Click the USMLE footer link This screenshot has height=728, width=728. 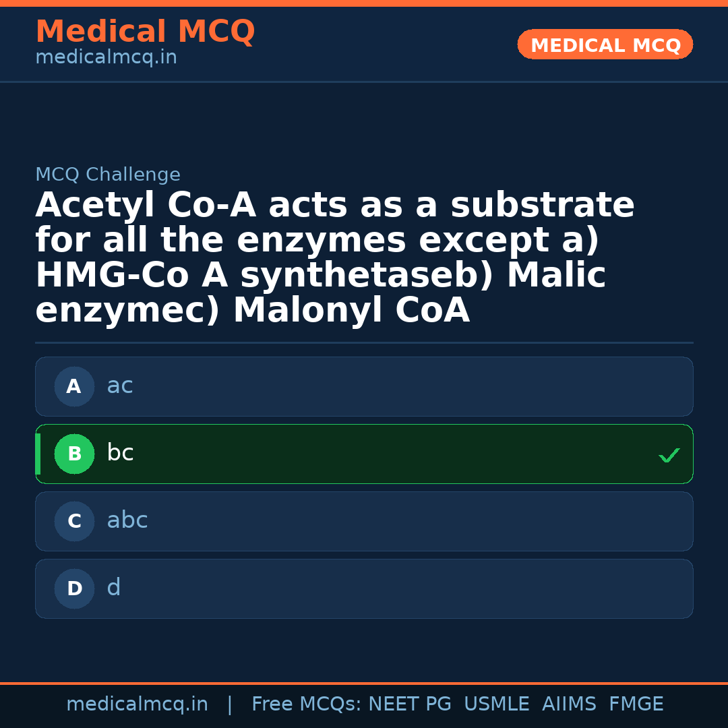(497, 703)
